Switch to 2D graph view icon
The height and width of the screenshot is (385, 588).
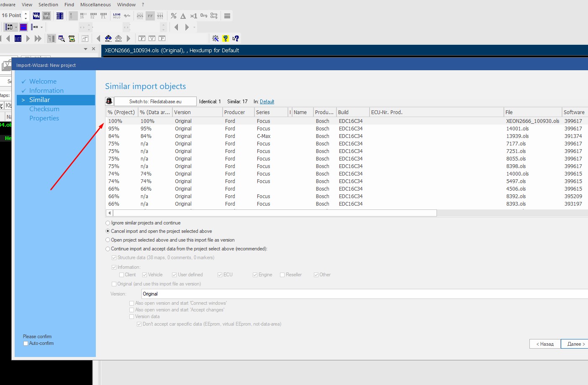[36, 16]
